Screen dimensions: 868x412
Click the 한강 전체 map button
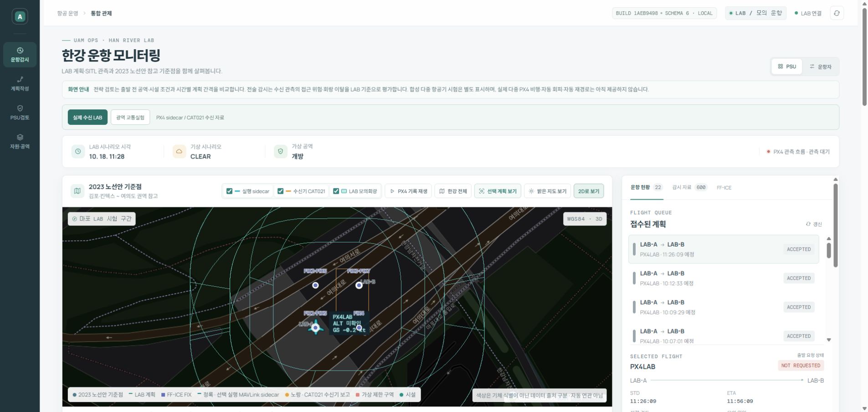pyautogui.click(x=453, y=191)
